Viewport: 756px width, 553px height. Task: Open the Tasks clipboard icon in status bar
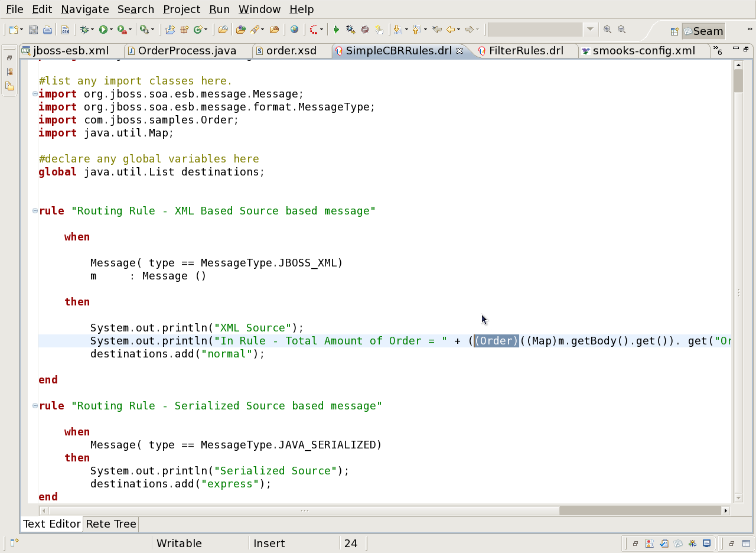point(664,544)
